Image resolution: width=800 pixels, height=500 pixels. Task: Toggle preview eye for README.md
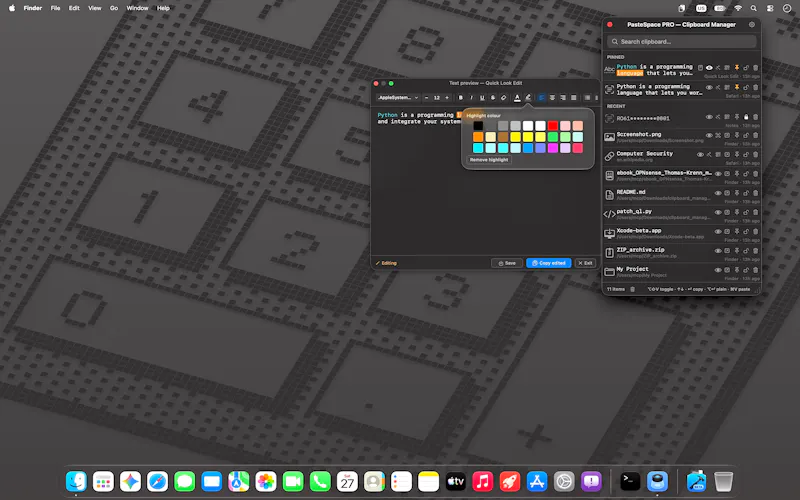[718, 193]
